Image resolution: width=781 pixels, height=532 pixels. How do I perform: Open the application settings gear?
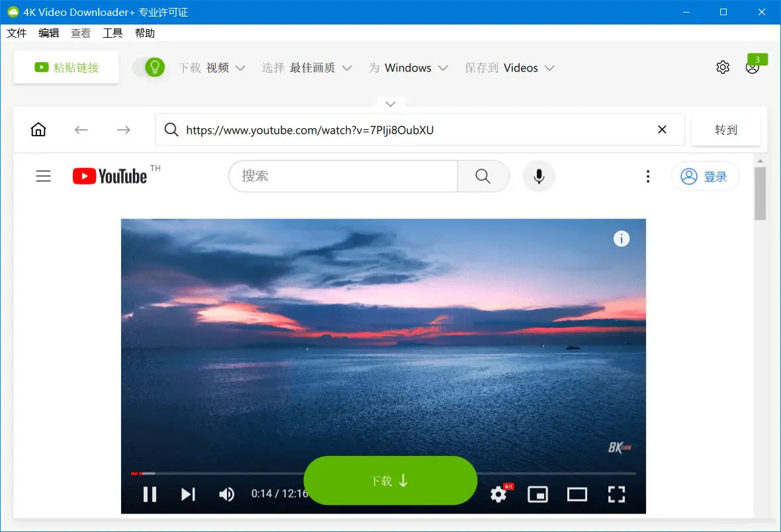coord(723,67)
